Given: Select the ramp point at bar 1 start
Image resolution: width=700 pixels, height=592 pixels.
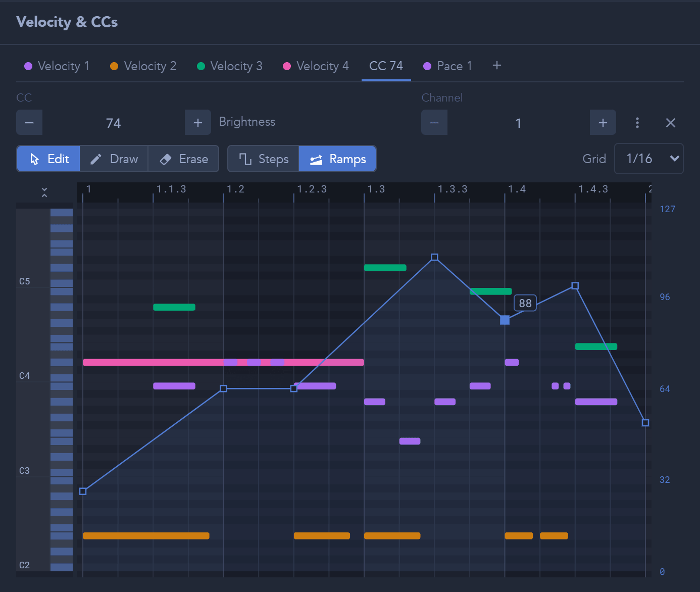Looking at the screenshot, I should tap(83, 491).
